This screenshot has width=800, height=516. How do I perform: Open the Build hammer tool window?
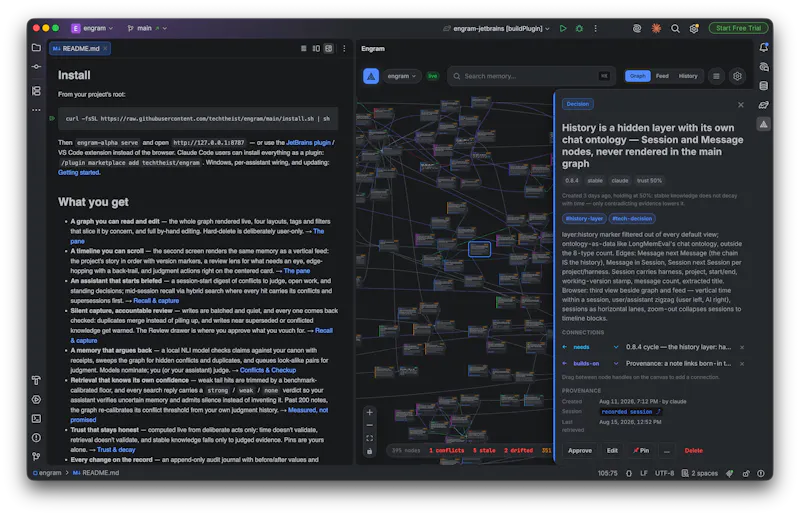click(36, 380)
